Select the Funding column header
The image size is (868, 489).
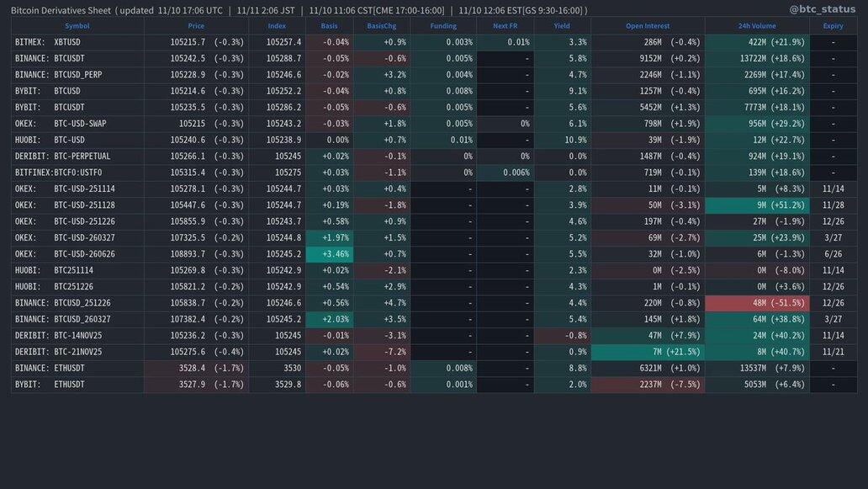(x=443, y=26)
